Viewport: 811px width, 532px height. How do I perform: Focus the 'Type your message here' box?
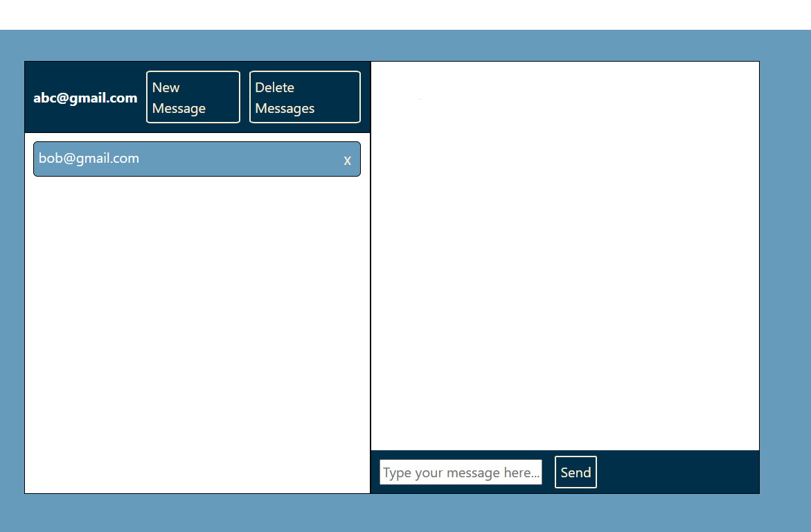[x=461, y=472]
